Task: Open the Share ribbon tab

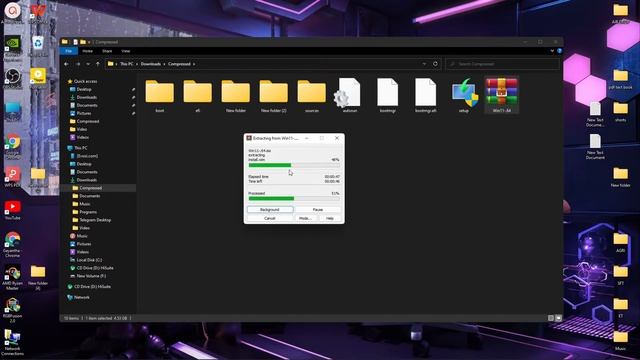Action: [107, 51]
